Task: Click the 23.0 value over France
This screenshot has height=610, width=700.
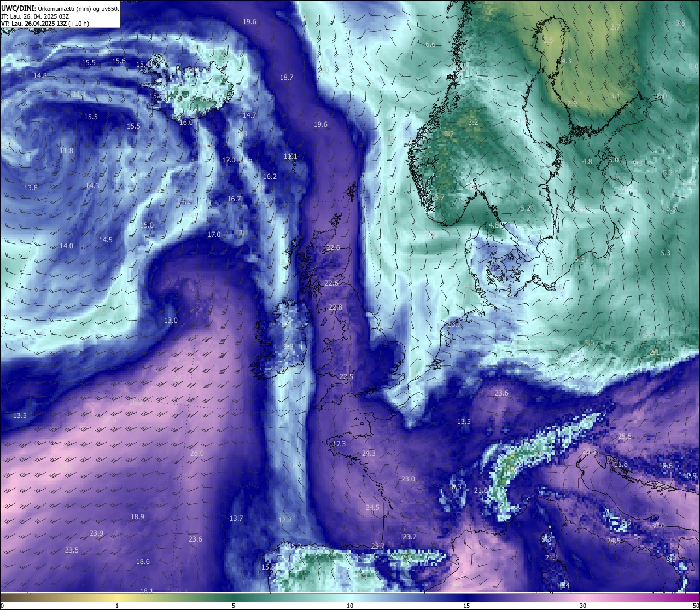Action: [408, 479]
